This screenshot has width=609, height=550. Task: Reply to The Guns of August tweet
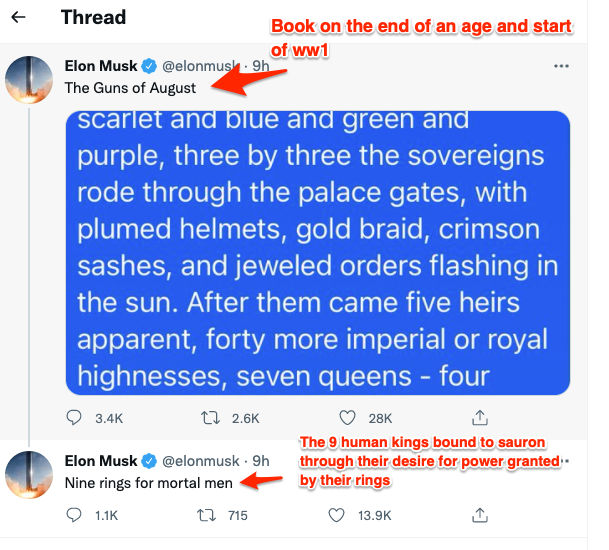pos(74,417)
